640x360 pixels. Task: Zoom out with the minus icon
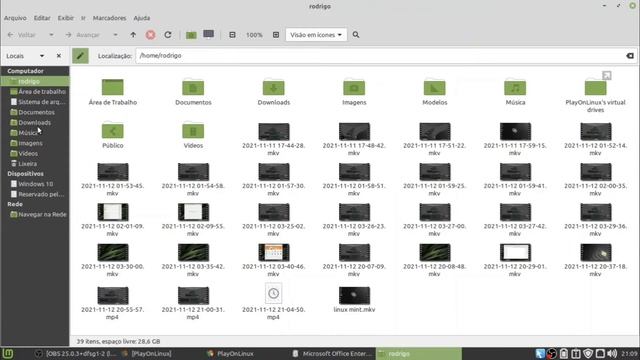[x=232, y=35]
